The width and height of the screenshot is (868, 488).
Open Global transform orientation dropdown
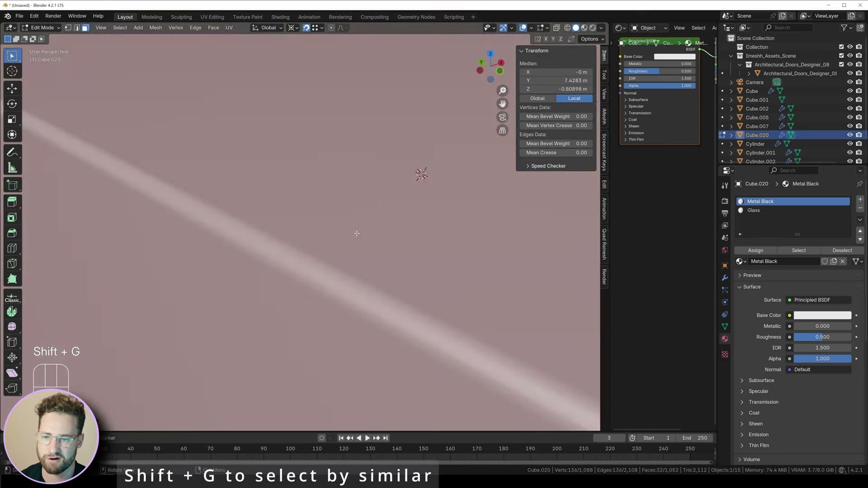267,28
